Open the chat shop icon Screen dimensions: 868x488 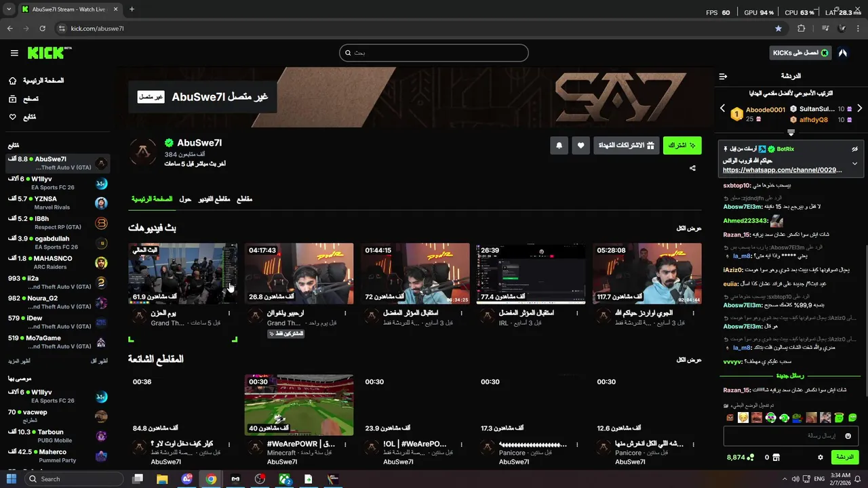776,457
